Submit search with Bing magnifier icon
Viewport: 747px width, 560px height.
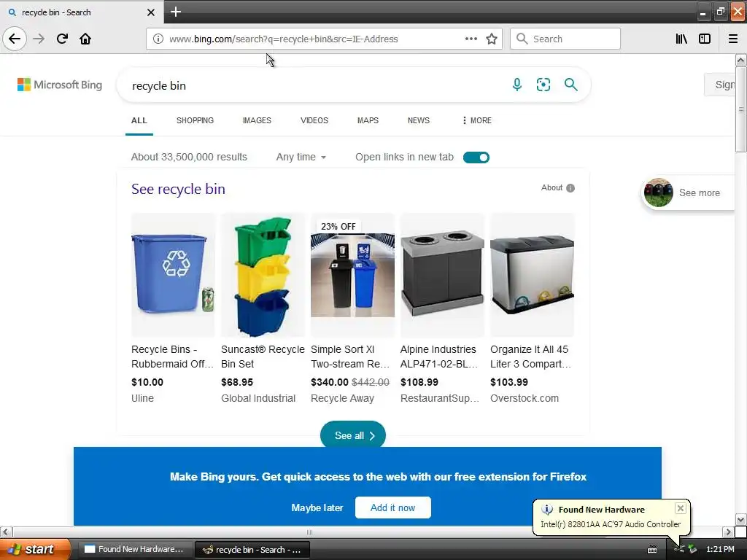(570, 85)
